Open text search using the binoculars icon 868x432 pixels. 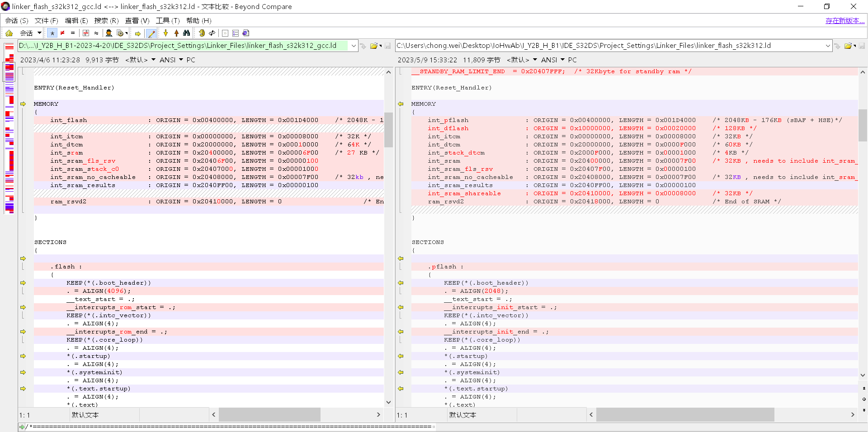click(186, 33)
